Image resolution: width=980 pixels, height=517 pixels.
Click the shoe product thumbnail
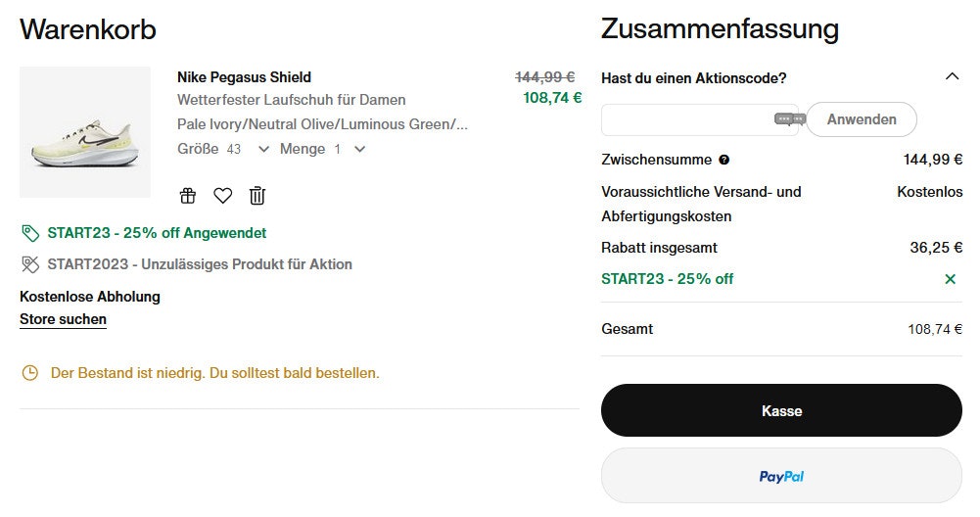click(85, 132)
